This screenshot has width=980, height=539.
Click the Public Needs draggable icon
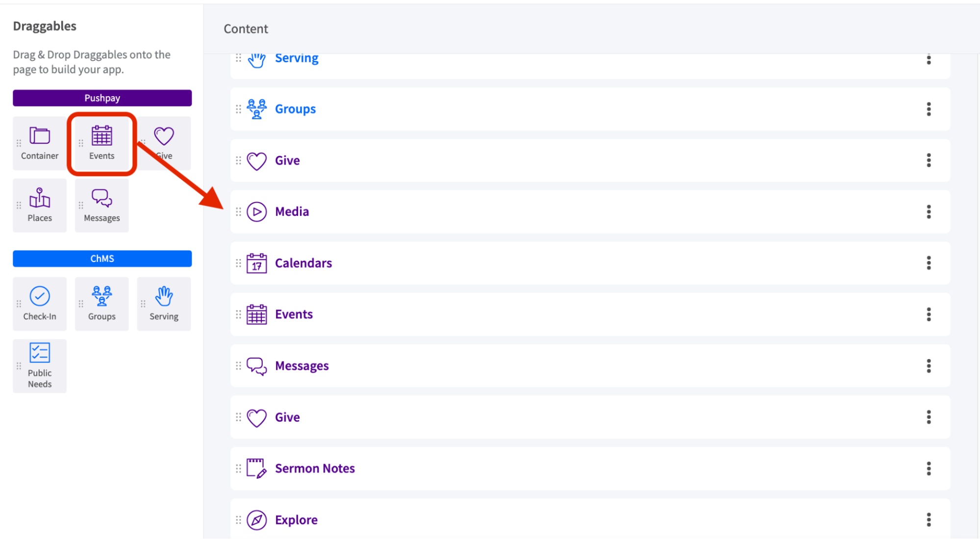coord(39,365)
